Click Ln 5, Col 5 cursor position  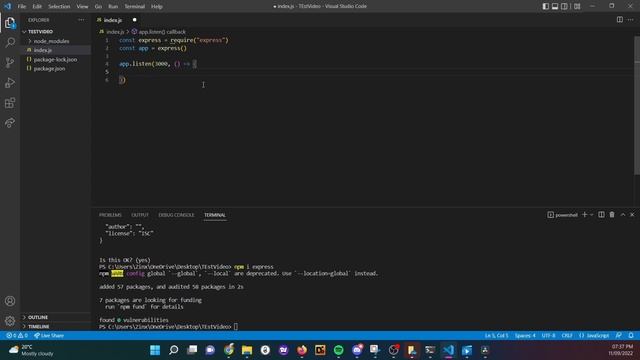(496, 336)
